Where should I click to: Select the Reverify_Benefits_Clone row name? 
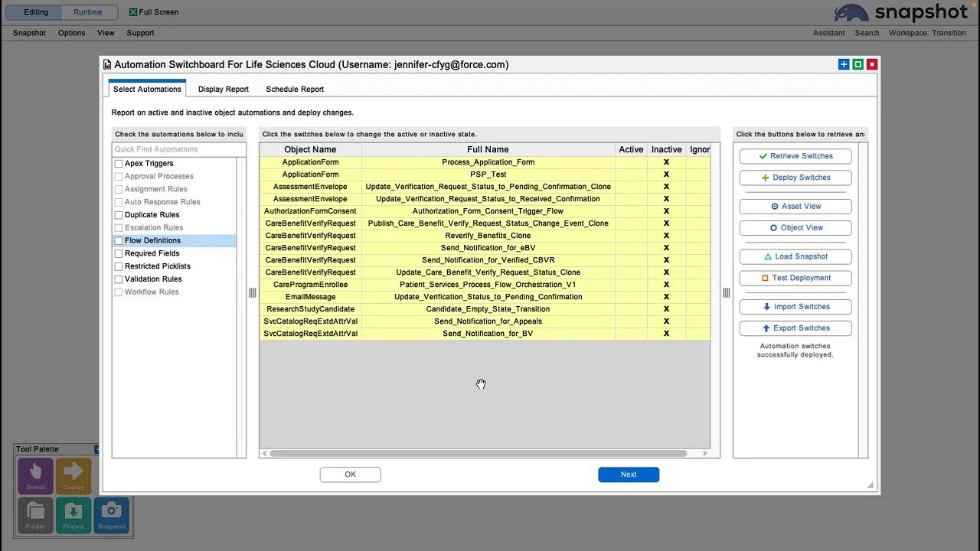pos(488,236)
